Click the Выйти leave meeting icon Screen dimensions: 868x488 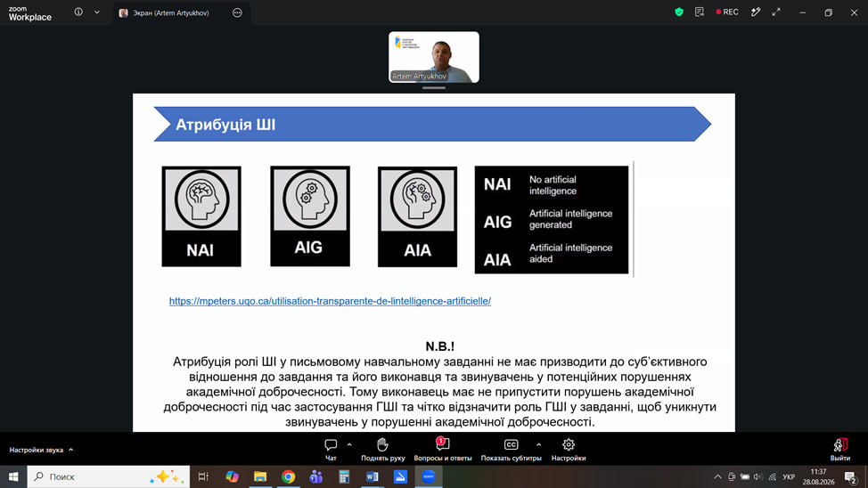(840, 445)
